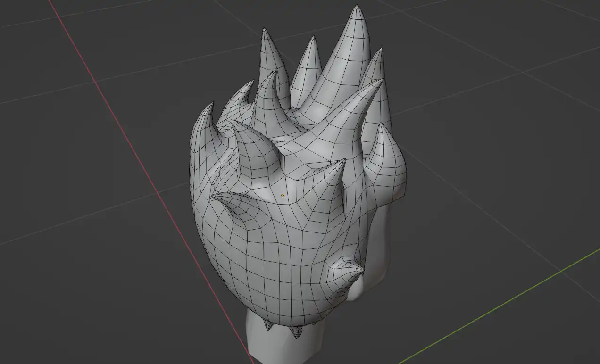Image resolution: width=600 pixels, height=364 pixels.
Task: Click empty viewport left of the red axis
Action: point(57,189)
